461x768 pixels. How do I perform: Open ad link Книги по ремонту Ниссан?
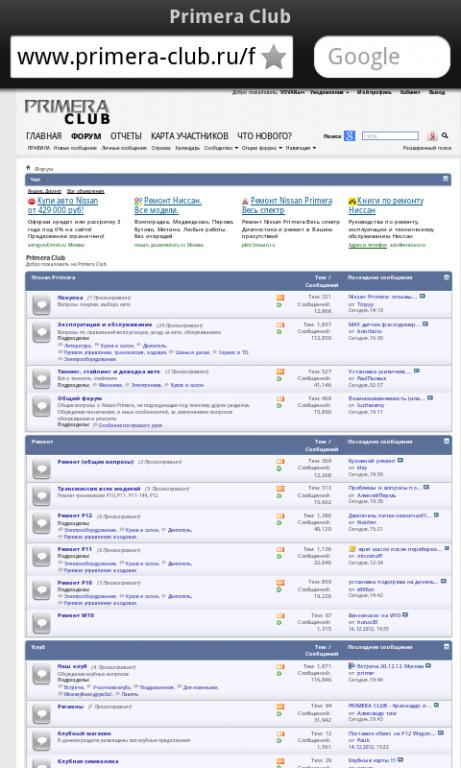(386, 205)
